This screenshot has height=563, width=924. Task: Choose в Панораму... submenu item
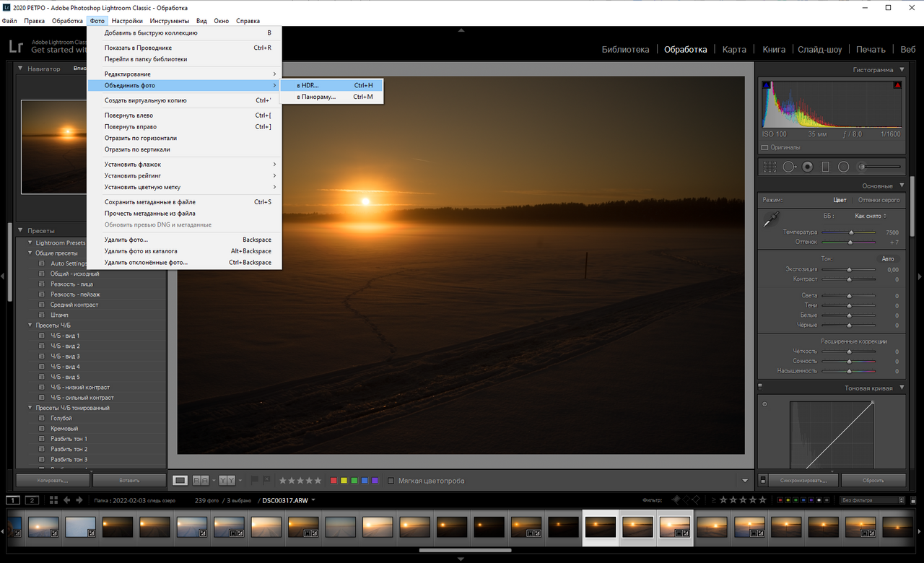[x=332, y=97]
